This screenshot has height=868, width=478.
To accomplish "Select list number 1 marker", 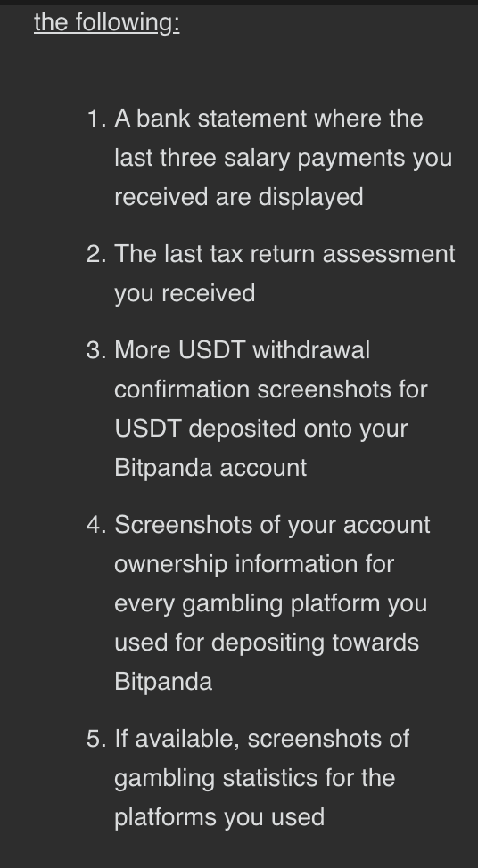I will 96,119.
